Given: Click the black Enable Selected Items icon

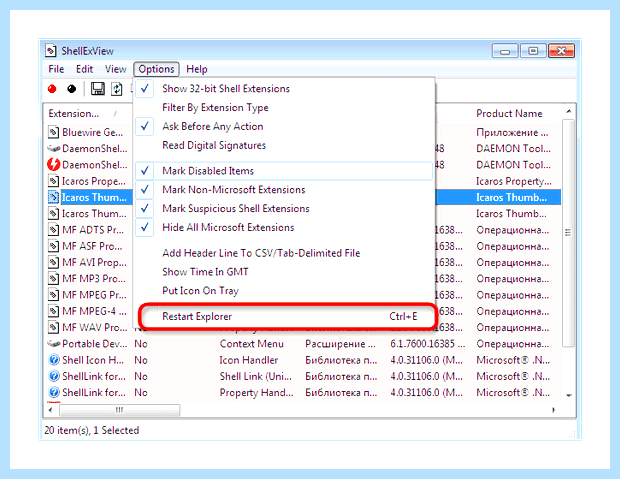Looking at the screenshot, I should click(x=72, y=89).
